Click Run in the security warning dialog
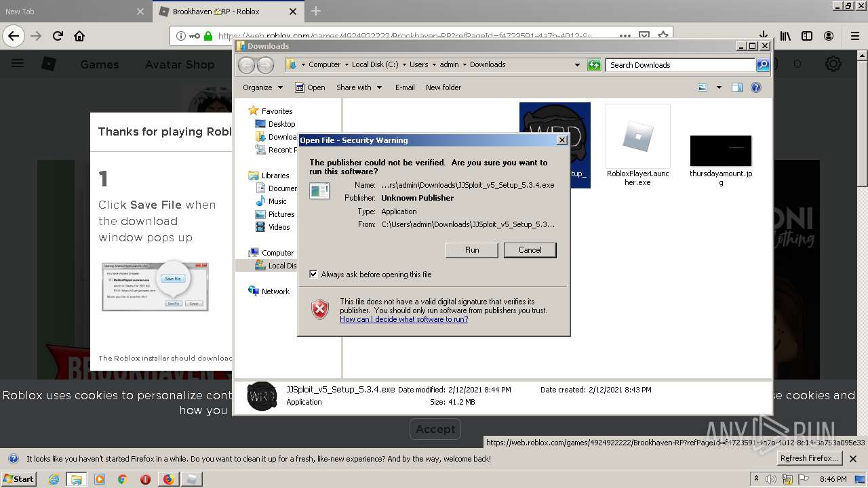Image resolution: width=868 pixels, height=488 pixels. (472, 250)
